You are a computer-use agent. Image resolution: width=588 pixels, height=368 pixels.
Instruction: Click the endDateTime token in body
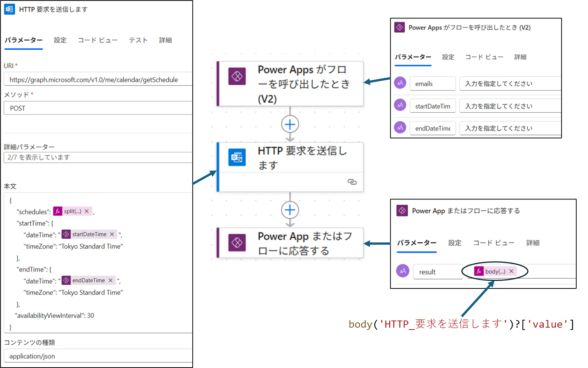point(89,280)
